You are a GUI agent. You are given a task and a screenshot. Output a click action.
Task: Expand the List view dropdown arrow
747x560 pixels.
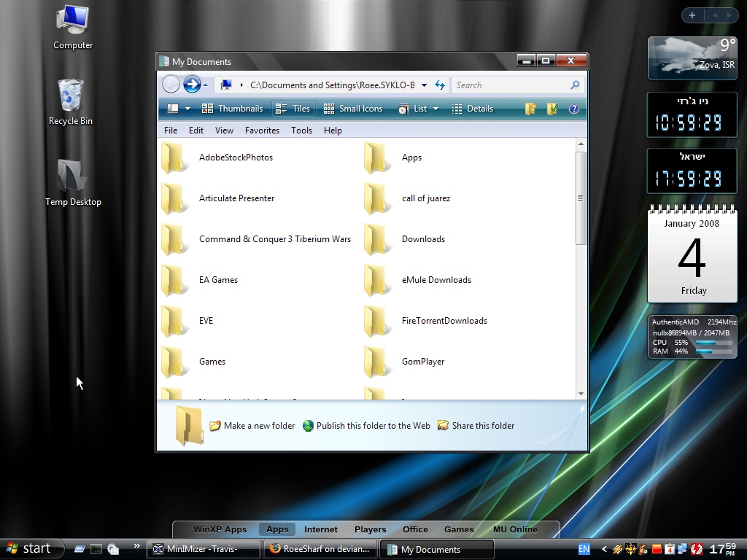click(x=436, y=109)
